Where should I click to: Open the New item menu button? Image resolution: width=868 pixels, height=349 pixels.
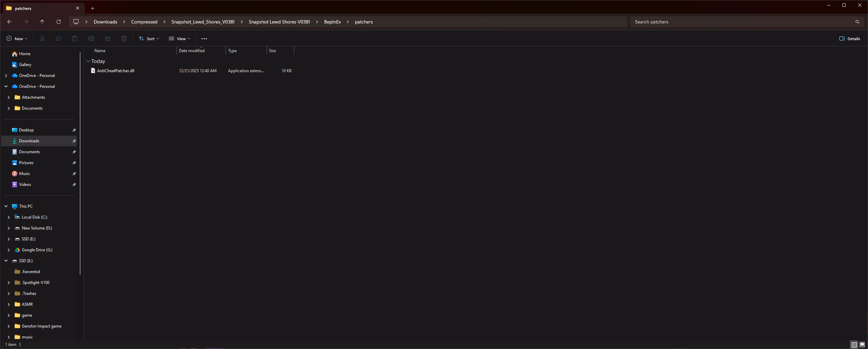(x=17, y=39)
